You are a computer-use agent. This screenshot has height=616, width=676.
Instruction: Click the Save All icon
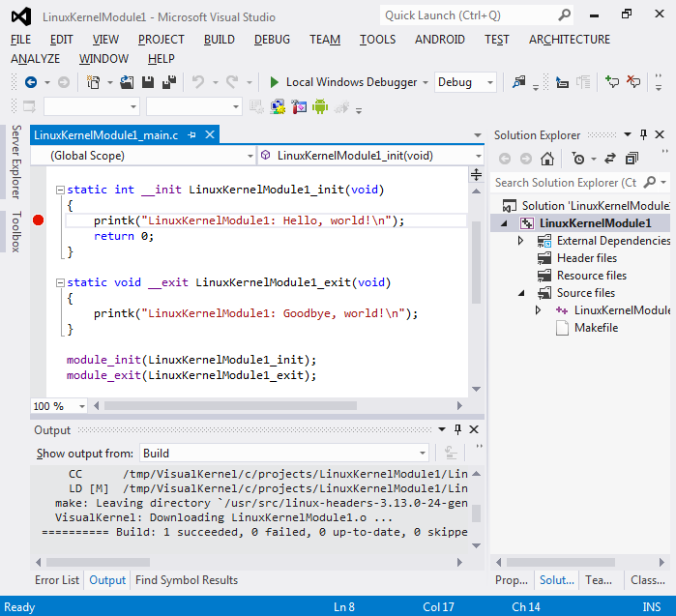[169, 82]
